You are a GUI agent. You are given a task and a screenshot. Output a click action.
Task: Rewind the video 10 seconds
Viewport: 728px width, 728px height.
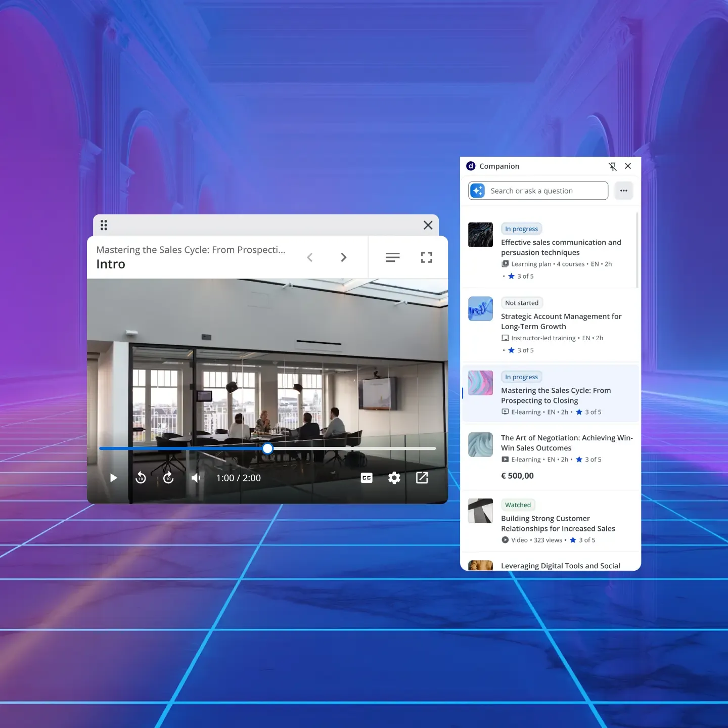coord(141,478)
